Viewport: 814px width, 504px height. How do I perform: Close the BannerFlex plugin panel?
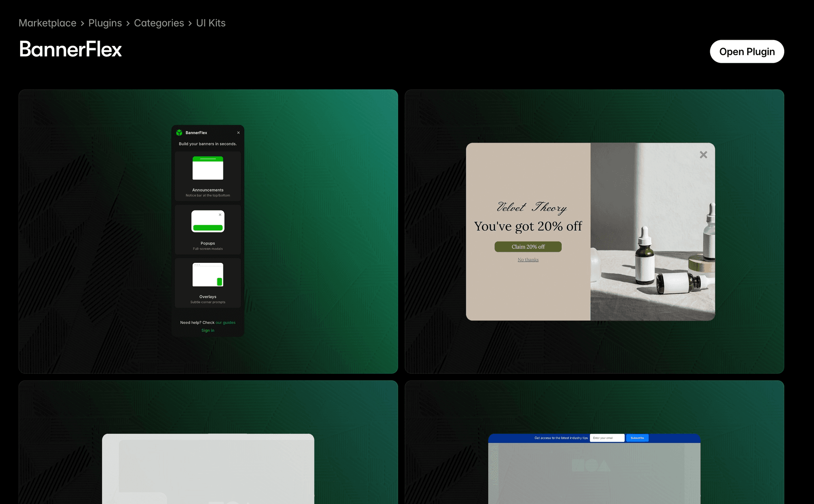[x=238, y=133]
